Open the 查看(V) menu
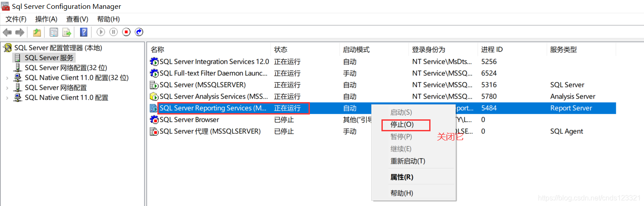Screen dimensions: 644x206 click(x=77, y=19)
